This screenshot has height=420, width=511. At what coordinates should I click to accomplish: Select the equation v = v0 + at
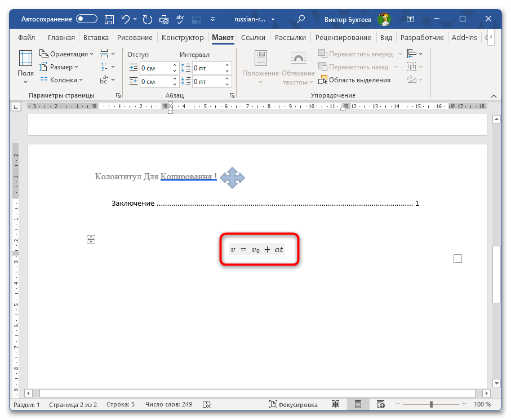(257, 249)
